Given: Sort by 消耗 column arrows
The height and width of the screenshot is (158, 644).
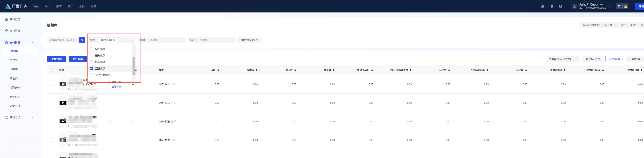Looking at the screenshot, I should [218, 70].
